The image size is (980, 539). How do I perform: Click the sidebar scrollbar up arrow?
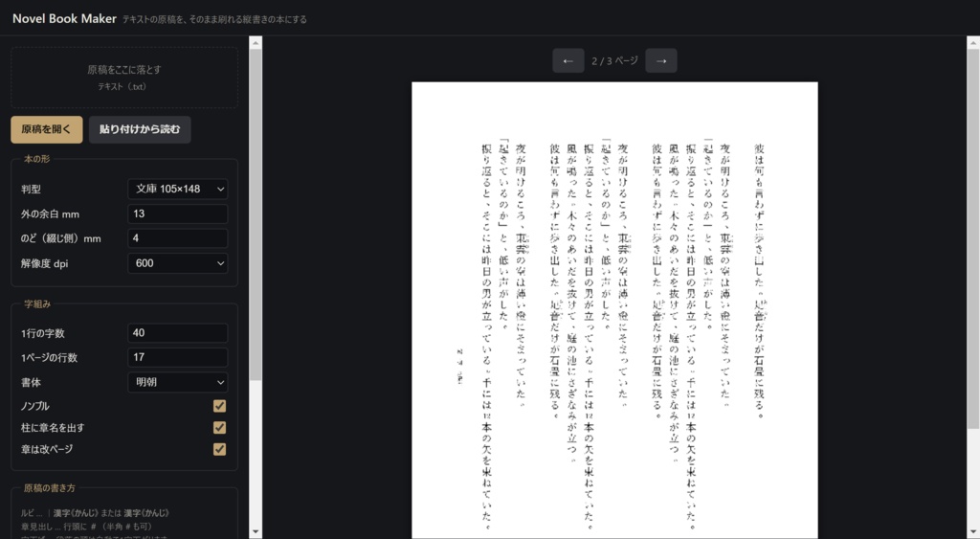[256, 42]
